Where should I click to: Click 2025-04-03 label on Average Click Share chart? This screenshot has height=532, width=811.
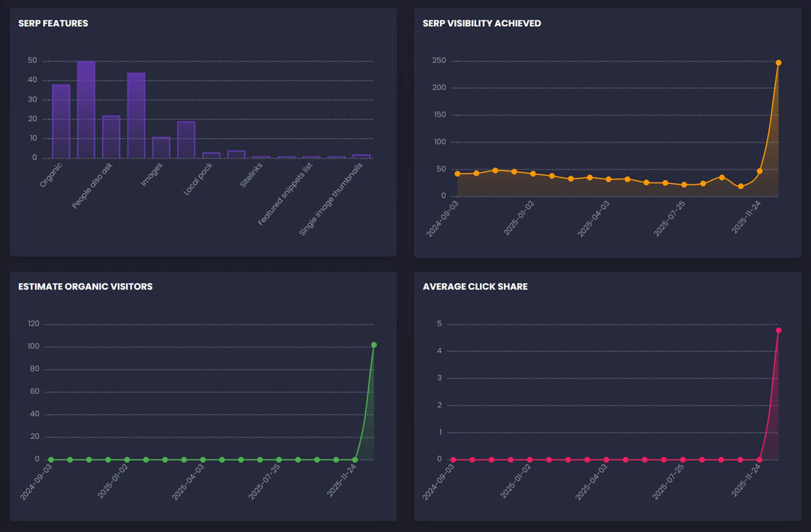[x=593, y=482]
